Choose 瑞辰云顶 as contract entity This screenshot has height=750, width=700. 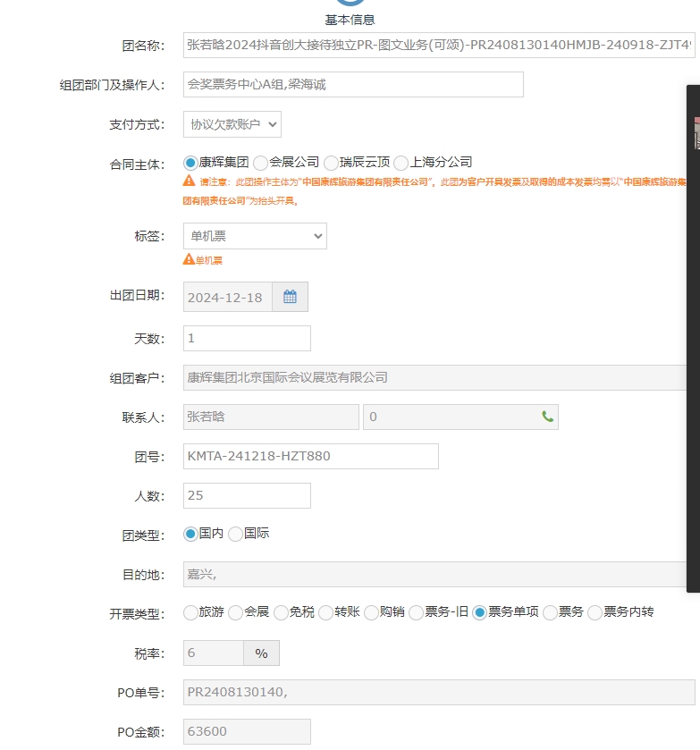(332, 163)
